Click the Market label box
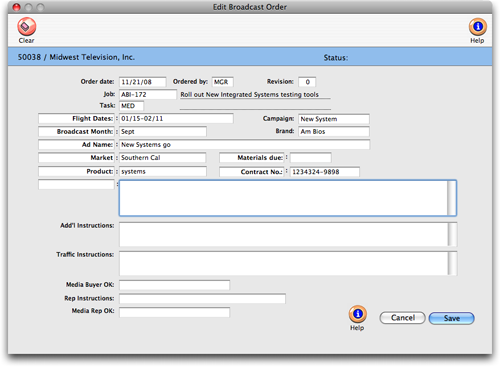The image size is (500, 367). (76, 158)
